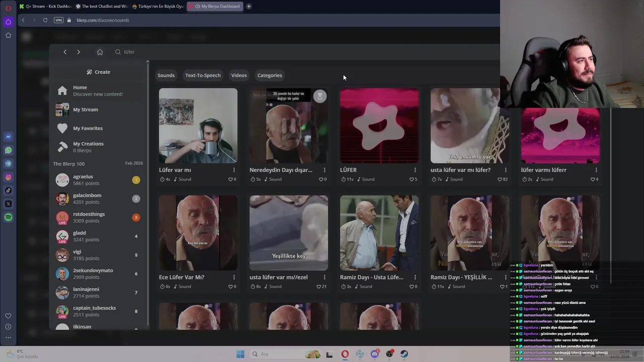Favorite the "usta lüfer var mı//ezel" sound
The height and width of the screenshot is (362, 644).
pos(318,287)
